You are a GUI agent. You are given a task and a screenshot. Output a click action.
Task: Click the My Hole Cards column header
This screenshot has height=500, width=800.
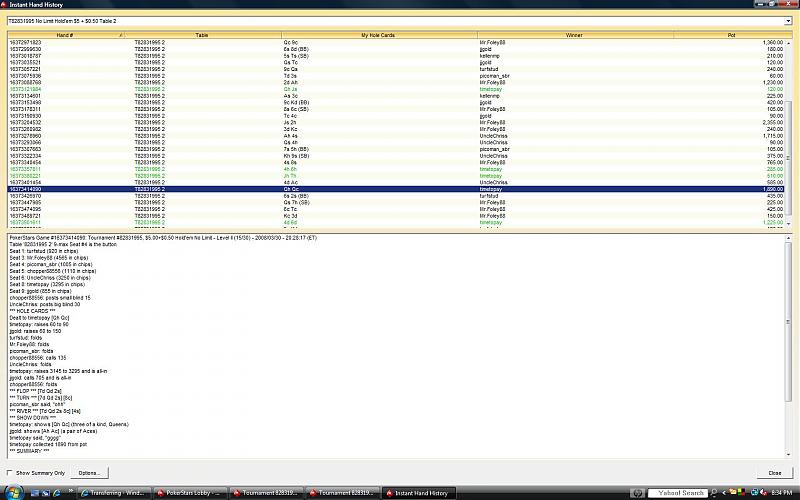tap(378, 34)
